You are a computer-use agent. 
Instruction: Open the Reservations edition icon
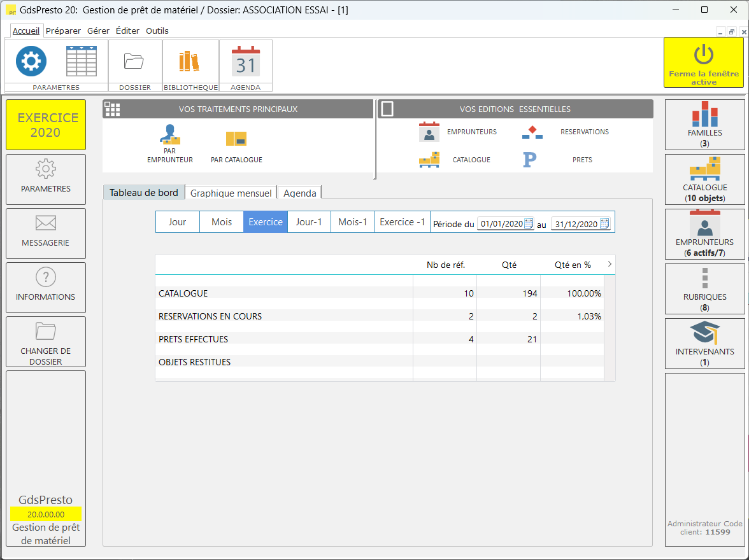click(x=532, y=132)
